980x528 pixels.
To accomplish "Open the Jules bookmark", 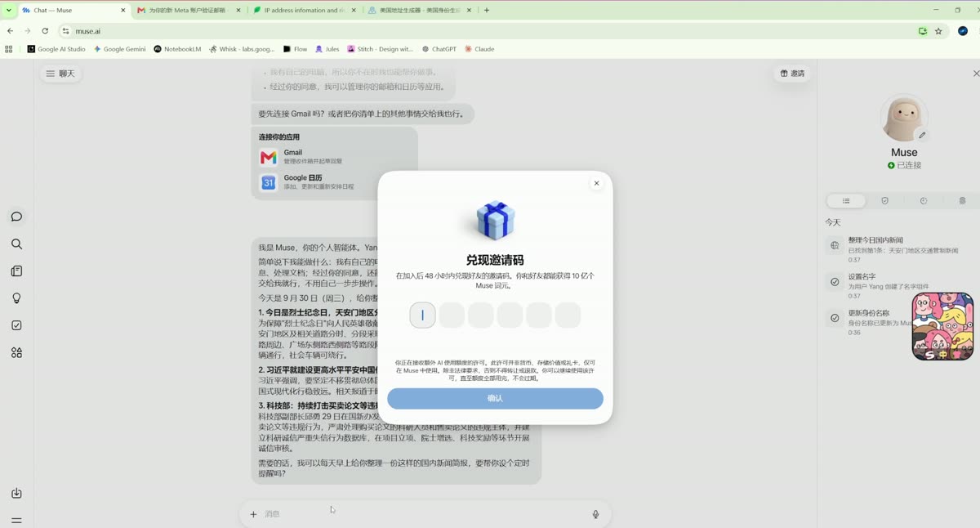I will pyautogui.click(x=327, y=49).
